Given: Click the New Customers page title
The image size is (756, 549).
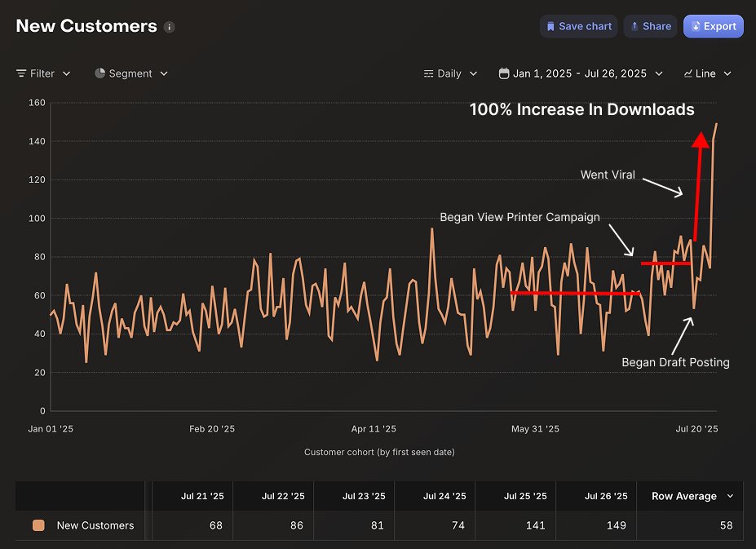Looking at the screenshot, I should coord(86,26).
